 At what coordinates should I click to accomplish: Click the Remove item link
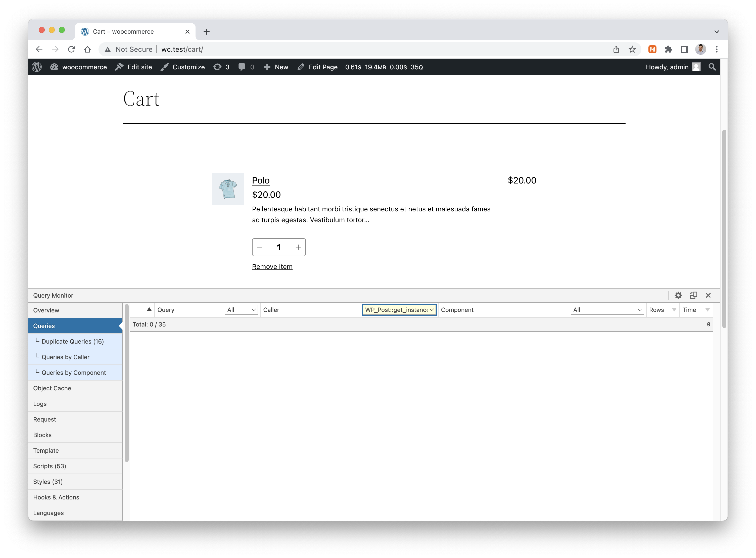tap(272, 266)
